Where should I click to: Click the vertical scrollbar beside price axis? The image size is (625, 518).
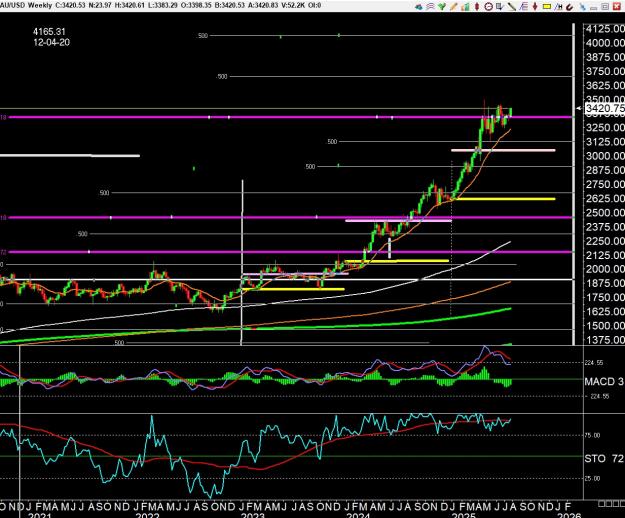coord(574,183)
